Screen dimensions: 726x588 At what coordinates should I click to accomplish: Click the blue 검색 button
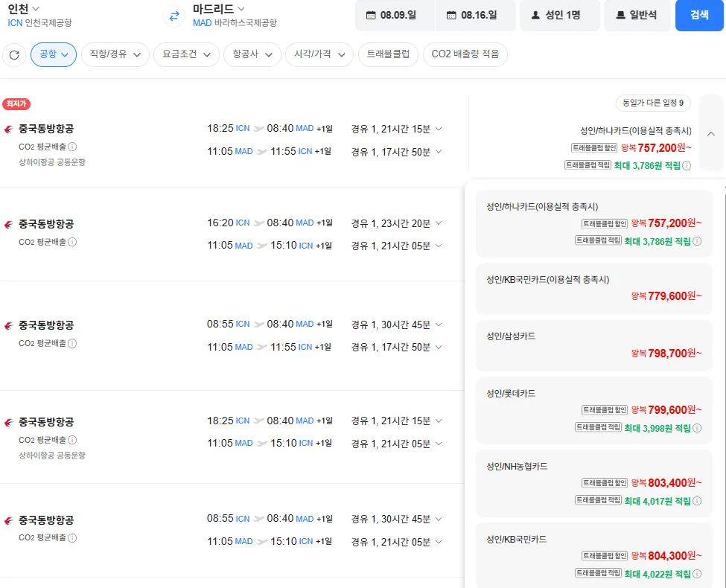(x=699, y=16)
